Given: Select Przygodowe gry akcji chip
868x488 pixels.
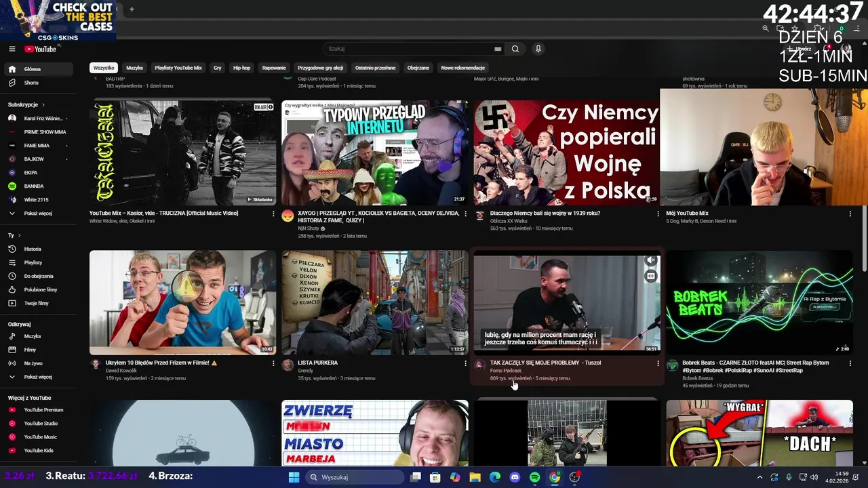Looking at the screenshot, I should tap(320, 68).
